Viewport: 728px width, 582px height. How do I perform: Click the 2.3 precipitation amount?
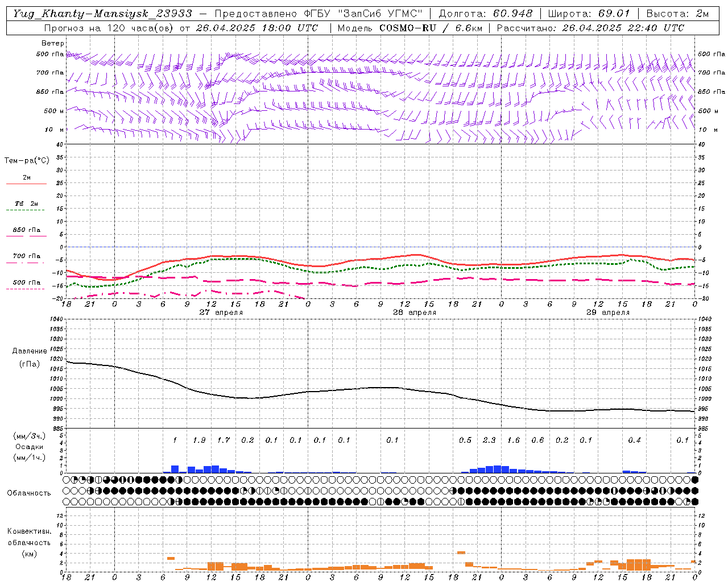489,440
